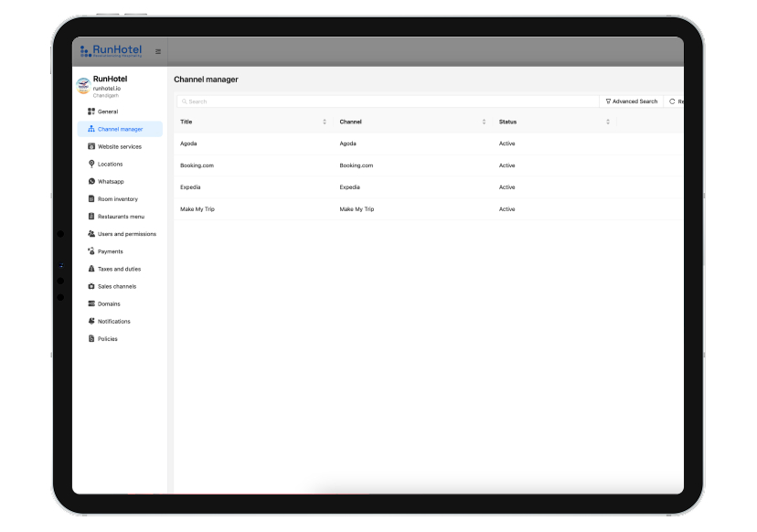Focus the Search input field
This screenshot has height=532, width=757.
[388, 101]
